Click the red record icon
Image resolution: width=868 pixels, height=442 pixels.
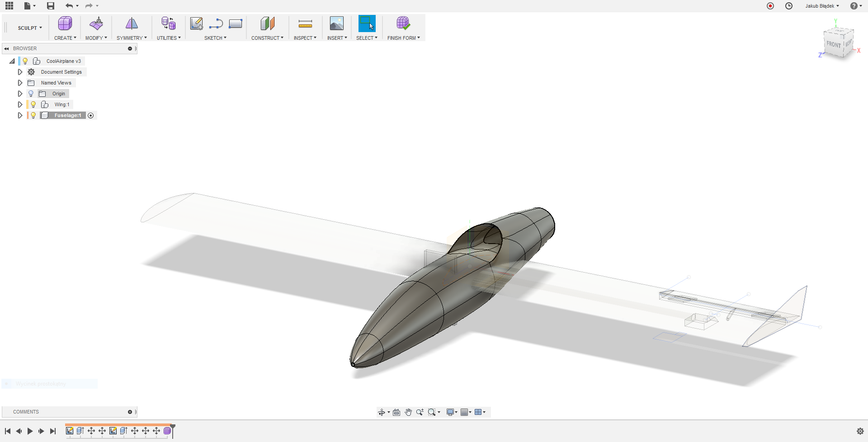tap(770, 6)
